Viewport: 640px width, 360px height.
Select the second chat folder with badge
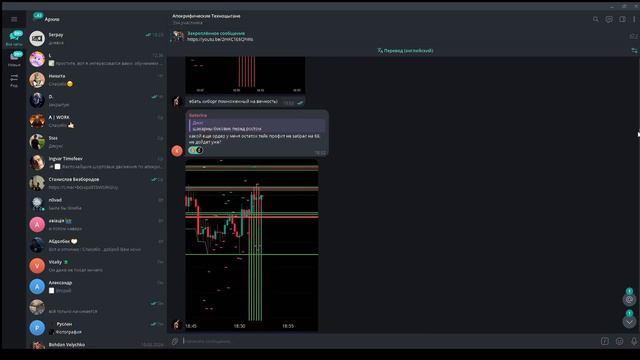[14, 59]
